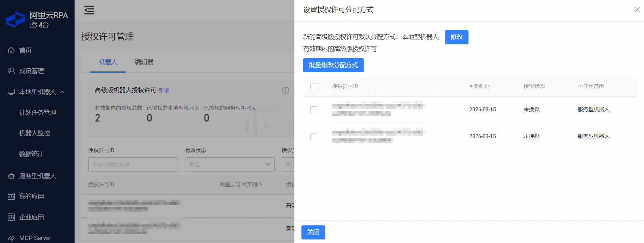Click the 新增 link beside 高级版机器人授权许可

[164, 91]
